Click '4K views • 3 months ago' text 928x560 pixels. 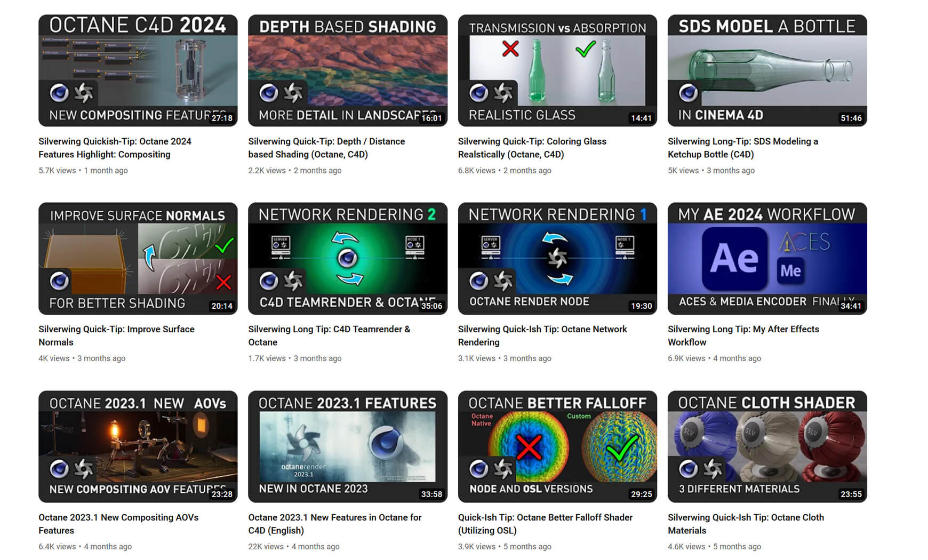82,358
